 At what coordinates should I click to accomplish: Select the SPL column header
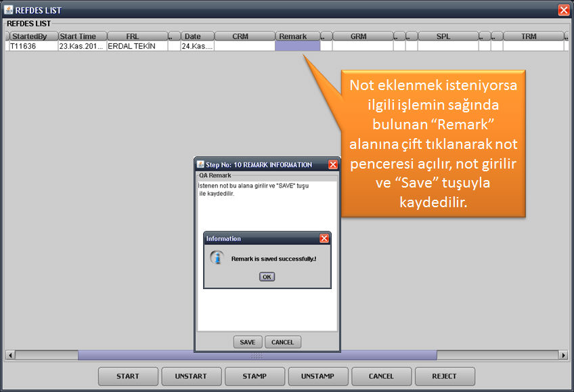[x=448, y=37]
